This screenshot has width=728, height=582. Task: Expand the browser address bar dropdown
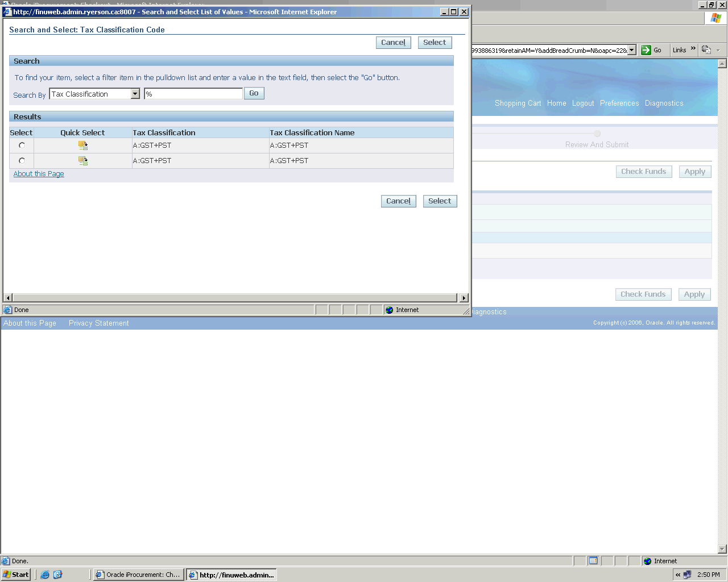(631, 50)
